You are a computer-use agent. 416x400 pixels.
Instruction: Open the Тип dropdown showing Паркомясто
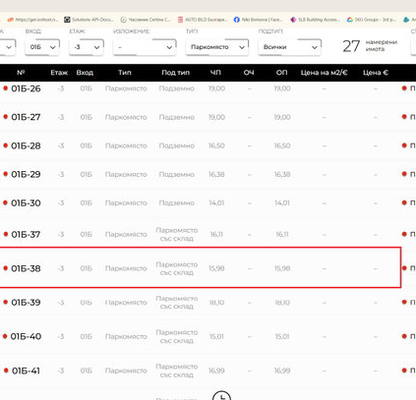coord(217,47)
